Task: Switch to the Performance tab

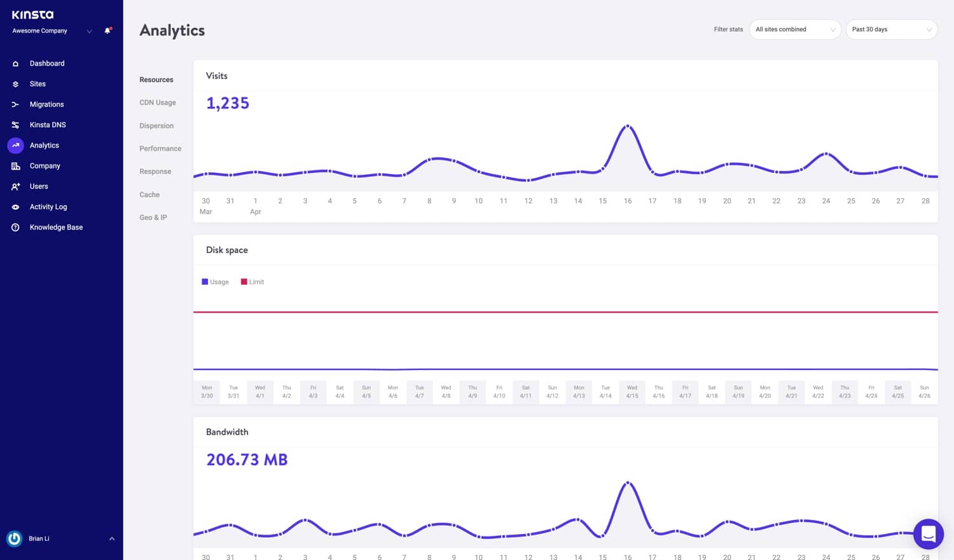Action: coord(160,149)
